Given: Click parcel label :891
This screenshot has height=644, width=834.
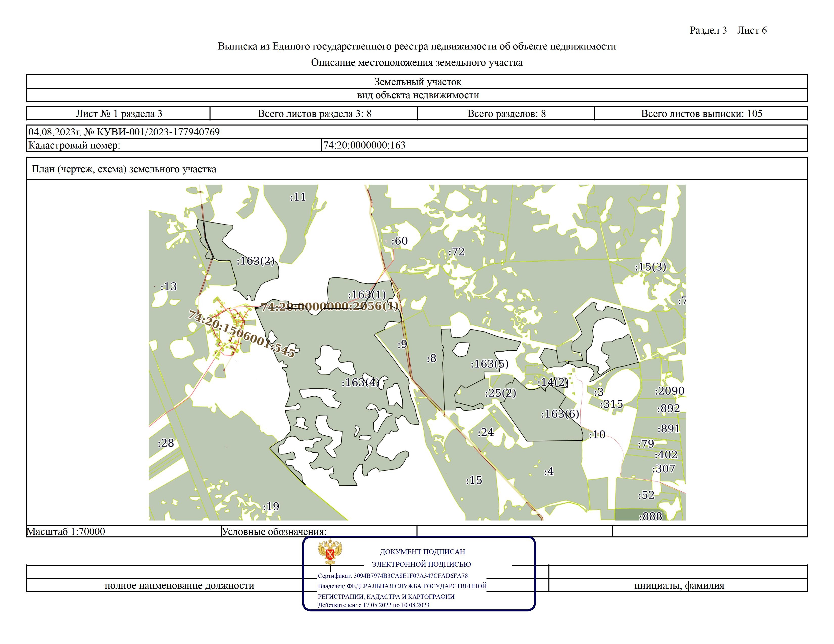Looking at the screenshot, I should (669, 429).
